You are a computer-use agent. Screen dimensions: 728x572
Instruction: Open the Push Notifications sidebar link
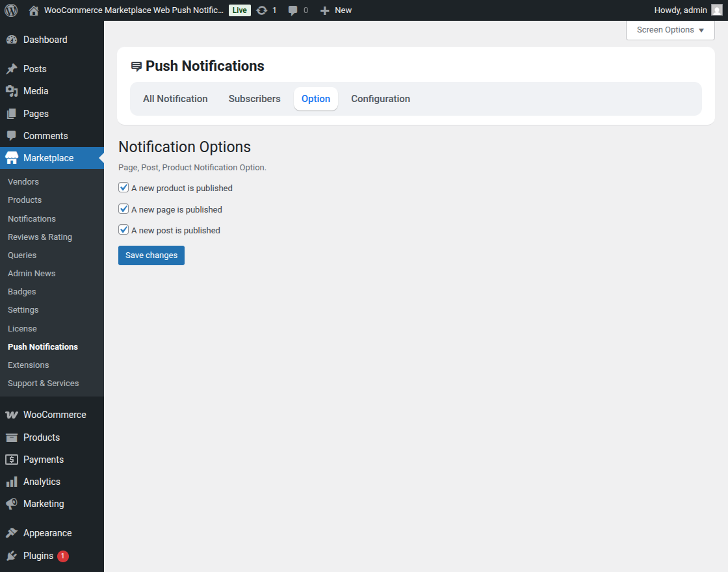(x=42, y=346)
